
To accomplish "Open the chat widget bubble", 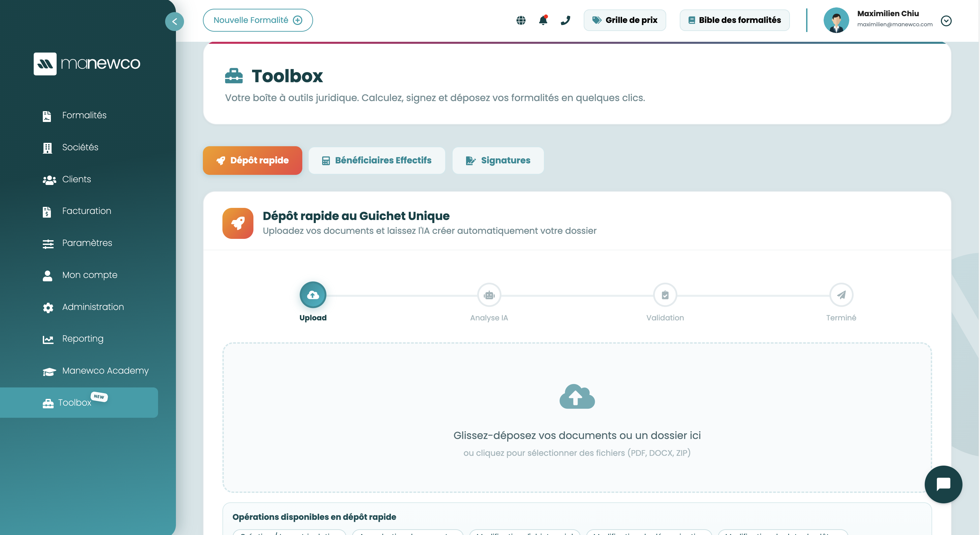I will tap(944, 484).
